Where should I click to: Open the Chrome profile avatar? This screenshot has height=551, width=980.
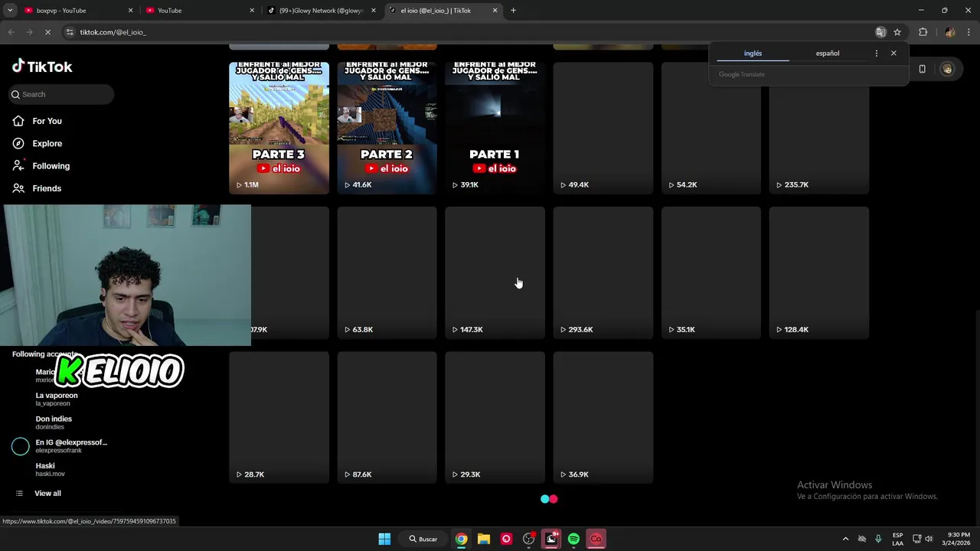(x=949, y=32)
